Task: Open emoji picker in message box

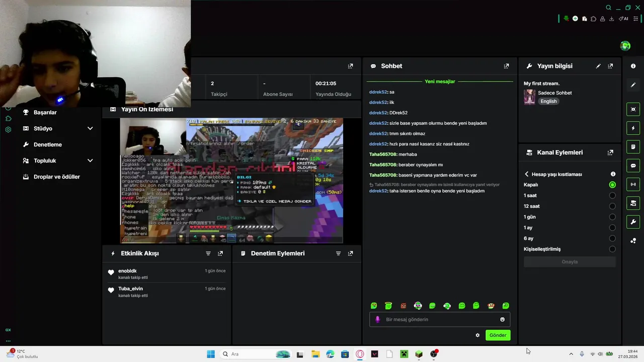Action: pyautogui.click(x=502, y=319)
